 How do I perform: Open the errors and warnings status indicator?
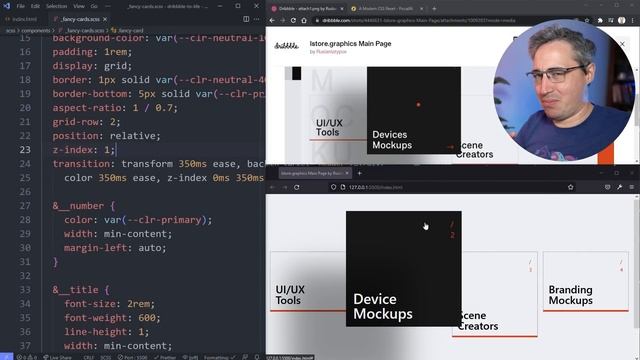tap(27, 357)
